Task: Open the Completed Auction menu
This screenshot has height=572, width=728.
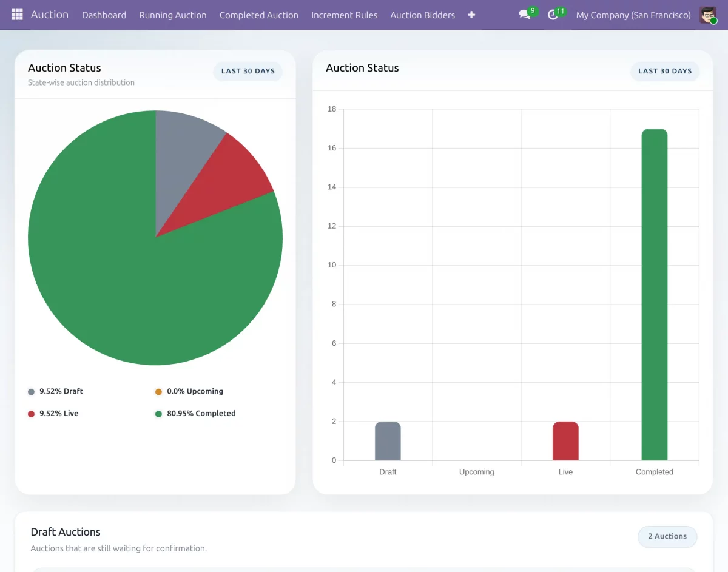Action: pyautogui.click(x=259, y=15)
